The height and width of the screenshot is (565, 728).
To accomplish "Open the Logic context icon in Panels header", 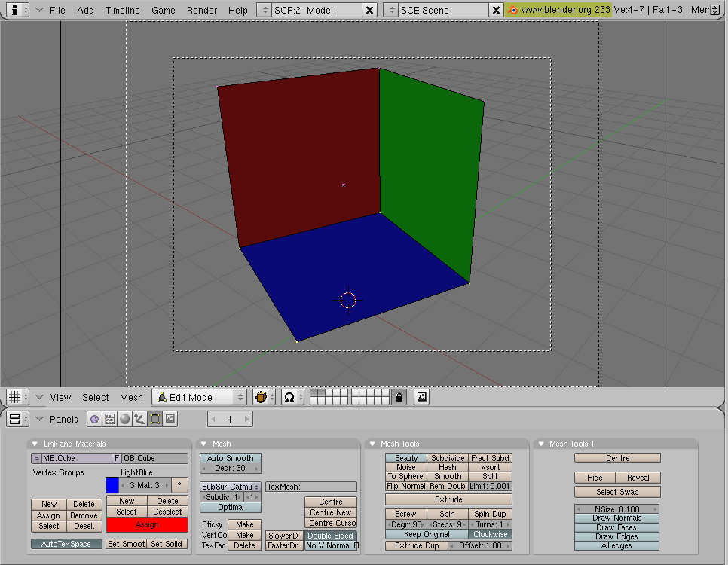I will click(95, 419).
